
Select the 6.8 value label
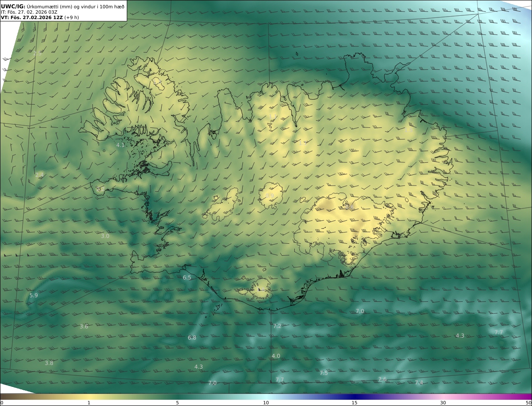(x=192, y=338)
